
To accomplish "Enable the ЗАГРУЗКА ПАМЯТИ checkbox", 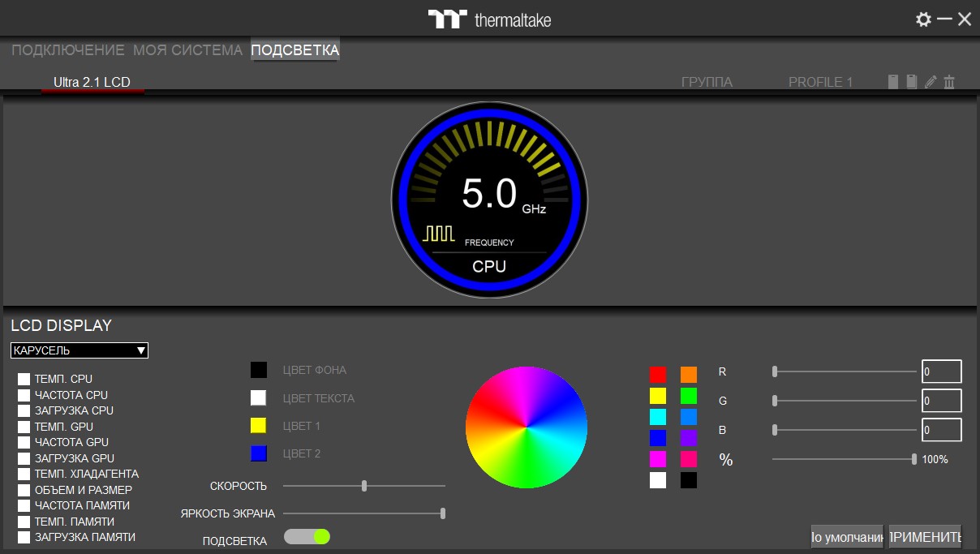I will pos(24,537).
